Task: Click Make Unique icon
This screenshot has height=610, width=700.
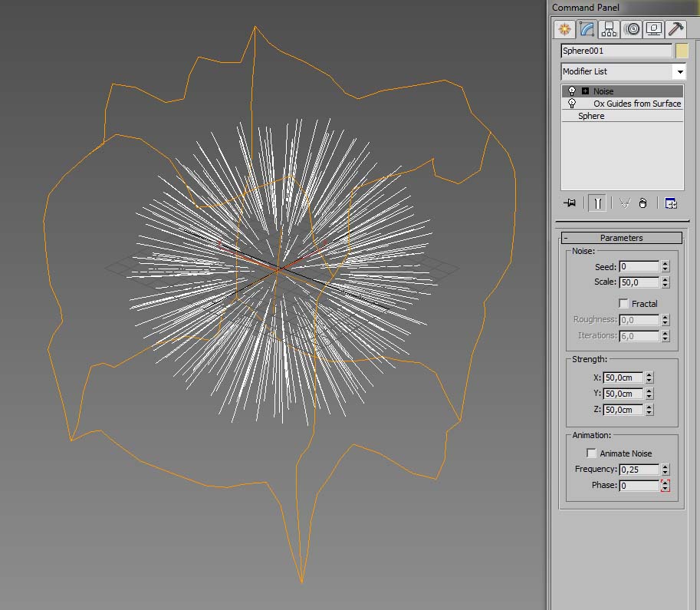Action: 624,203
